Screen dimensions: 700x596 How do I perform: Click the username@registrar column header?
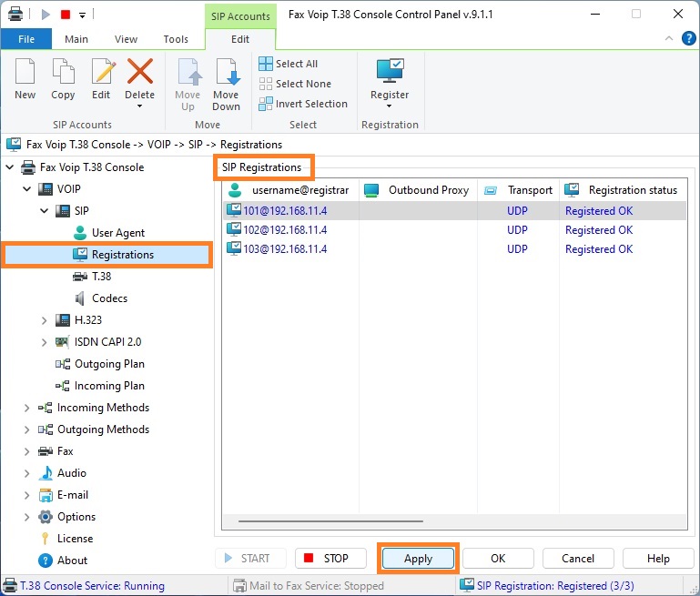(x=291, y=190)
